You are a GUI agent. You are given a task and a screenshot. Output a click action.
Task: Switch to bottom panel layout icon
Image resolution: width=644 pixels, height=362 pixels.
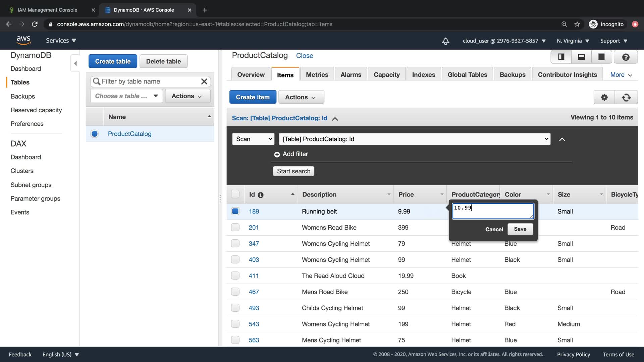(x=581, y=57)
